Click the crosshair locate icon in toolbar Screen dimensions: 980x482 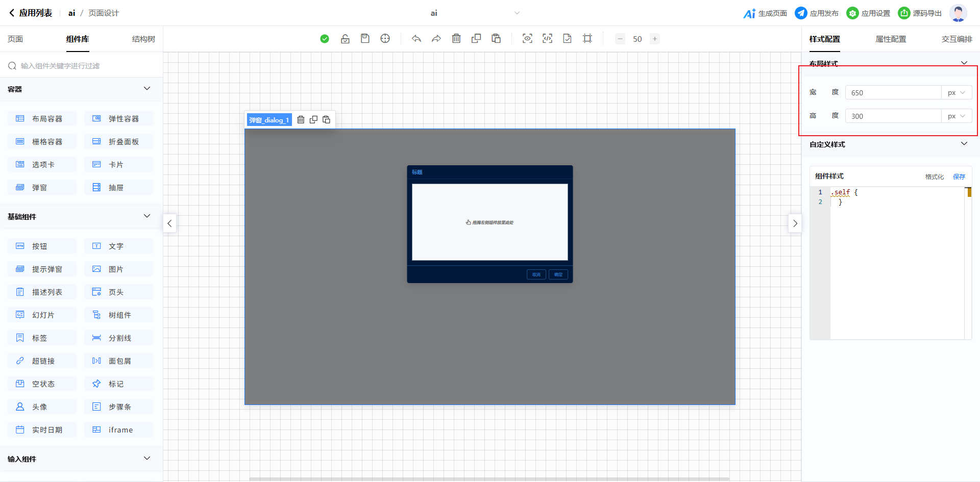click(385, 39)
